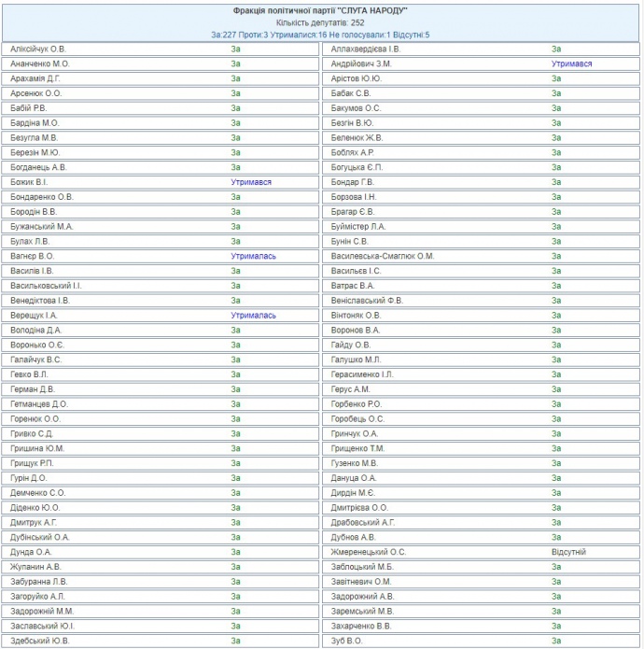Select deputy name Ананченко М.О.

pyautogui.click(x=40, y=63)
